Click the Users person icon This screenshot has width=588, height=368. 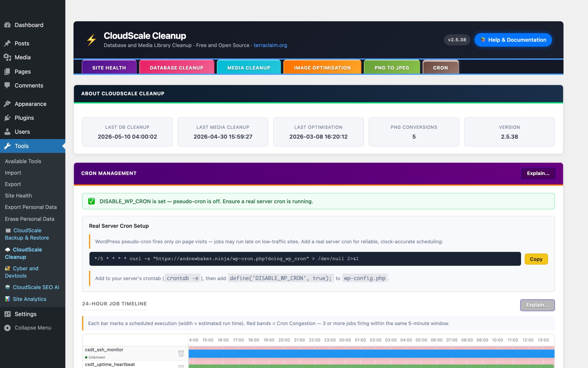tap(7, 132)
